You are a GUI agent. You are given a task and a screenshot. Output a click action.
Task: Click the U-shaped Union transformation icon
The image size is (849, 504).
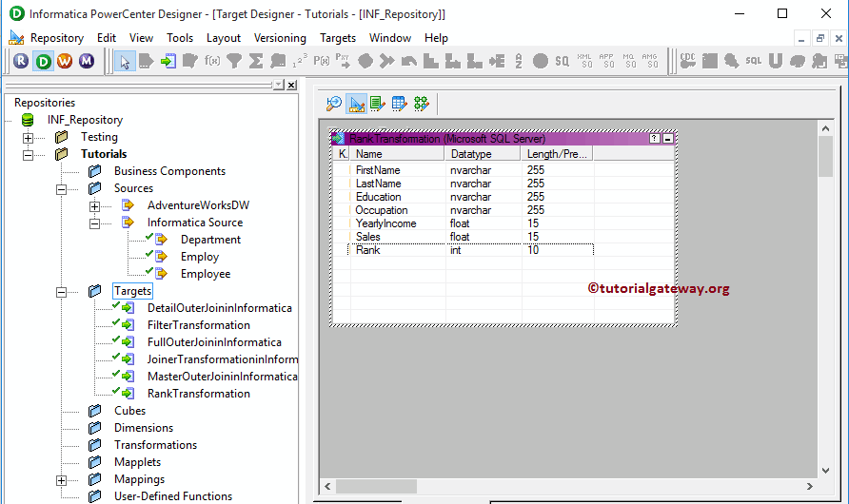(x=776, y=61)
